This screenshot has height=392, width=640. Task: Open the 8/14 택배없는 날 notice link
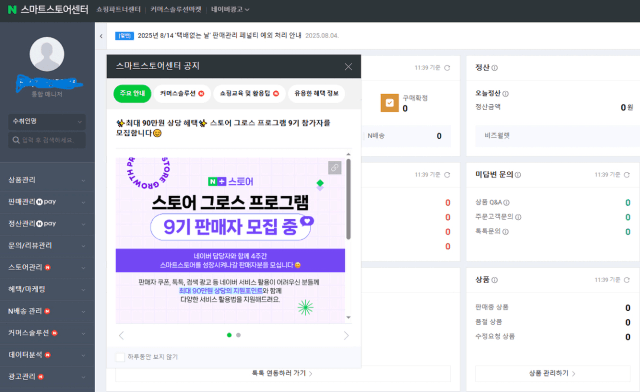point(220,36)
